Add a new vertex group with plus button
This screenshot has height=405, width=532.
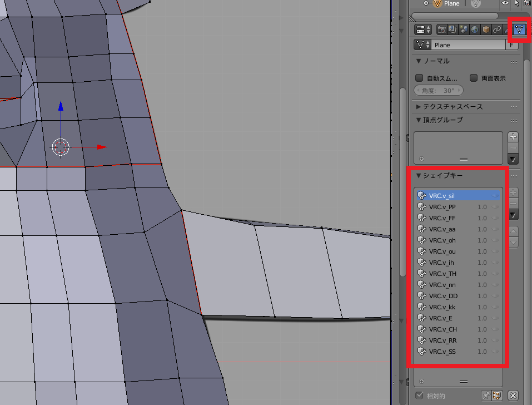[513, 137]
